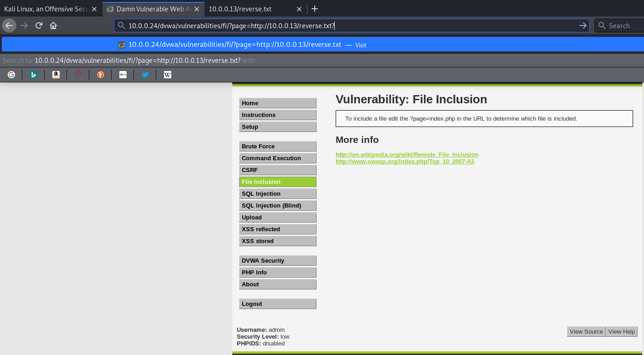Click the View Source button
Viewport: 644px width, 355px height.
pos(586,332)
